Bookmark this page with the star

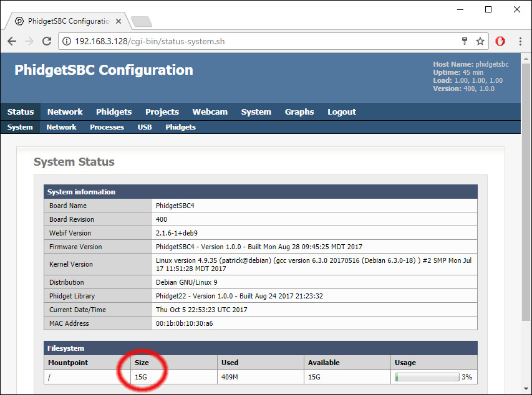click(480, 41)
